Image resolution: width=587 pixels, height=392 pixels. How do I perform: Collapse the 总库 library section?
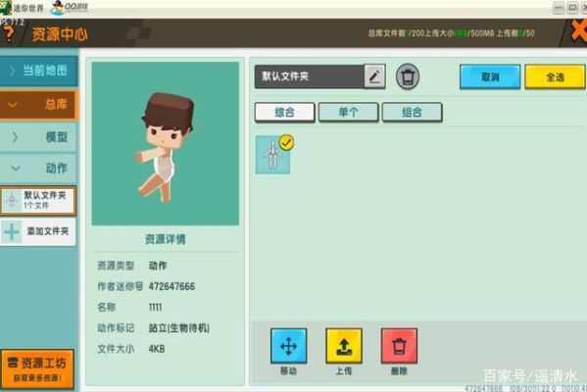(39, 105)
